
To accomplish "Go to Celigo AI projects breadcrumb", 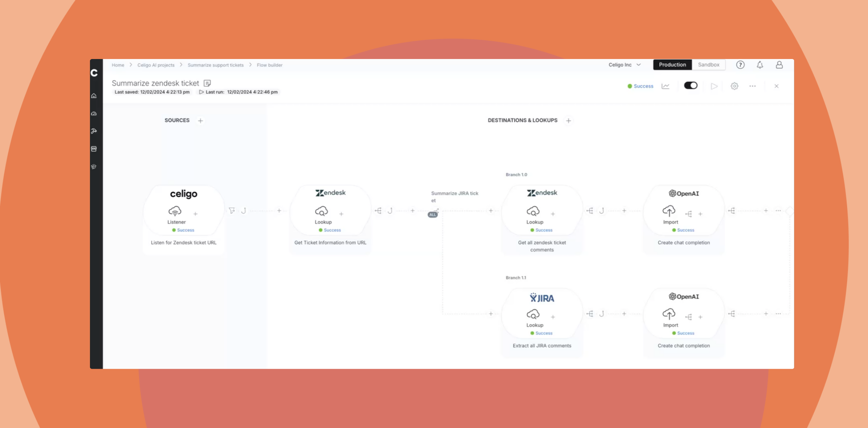I will [156, 65].
